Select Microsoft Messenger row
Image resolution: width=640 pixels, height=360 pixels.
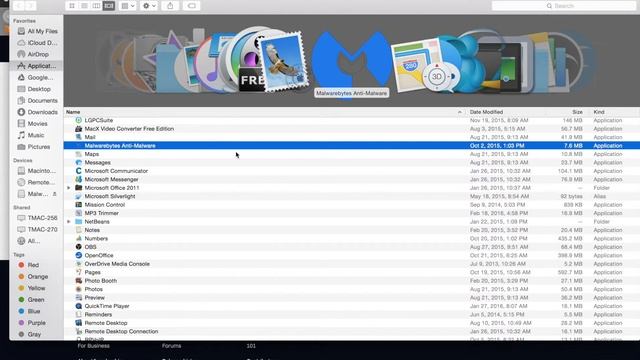tap(351, 179)
